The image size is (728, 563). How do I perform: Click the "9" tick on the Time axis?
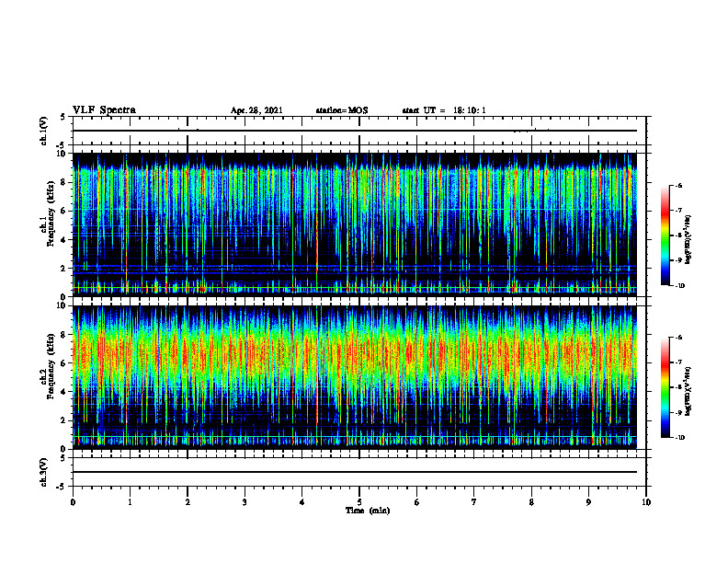[588, 502]
